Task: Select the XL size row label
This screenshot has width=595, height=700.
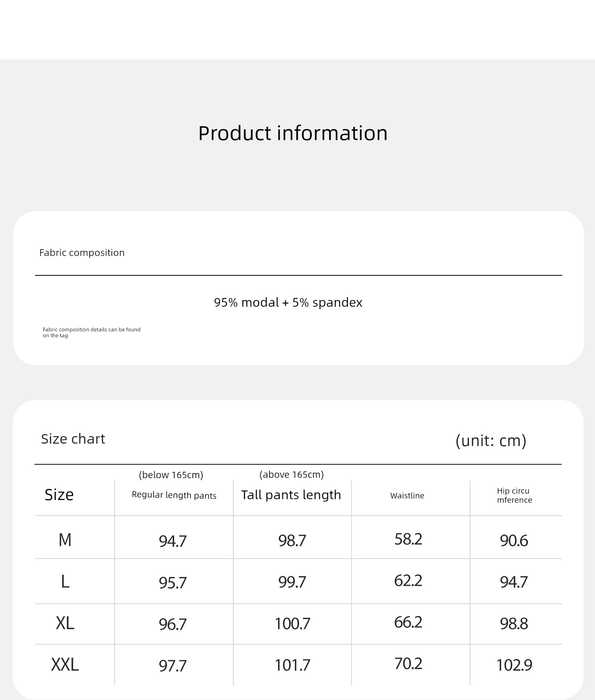Action: click(x=65, y=623)
